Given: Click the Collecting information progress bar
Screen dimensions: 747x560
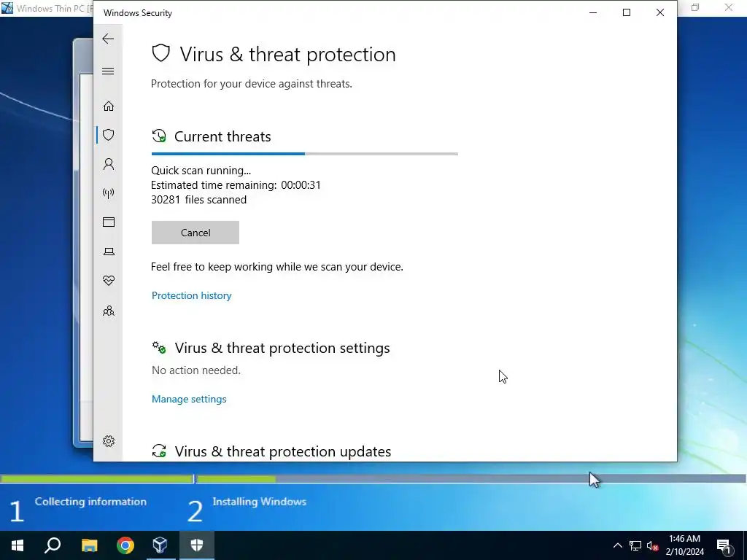Looking at the screenshot, I should pyautogui.click(x=96, y=478).
